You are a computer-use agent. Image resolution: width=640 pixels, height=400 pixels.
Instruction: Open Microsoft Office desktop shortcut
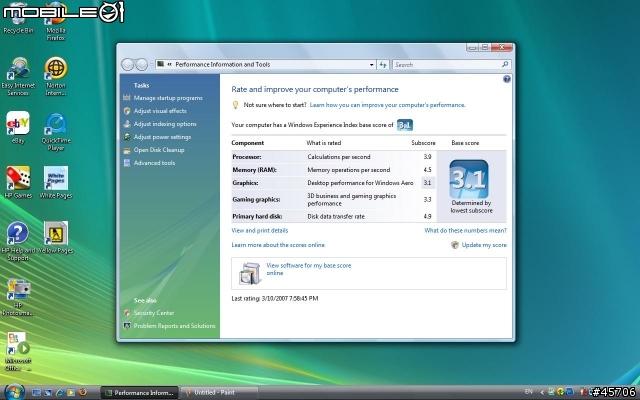coord(18,351)
